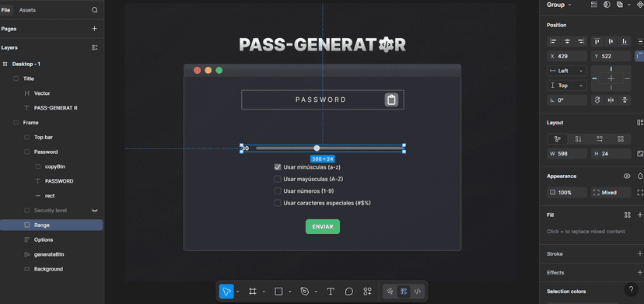Select the Frame tool

click(253, 292)
